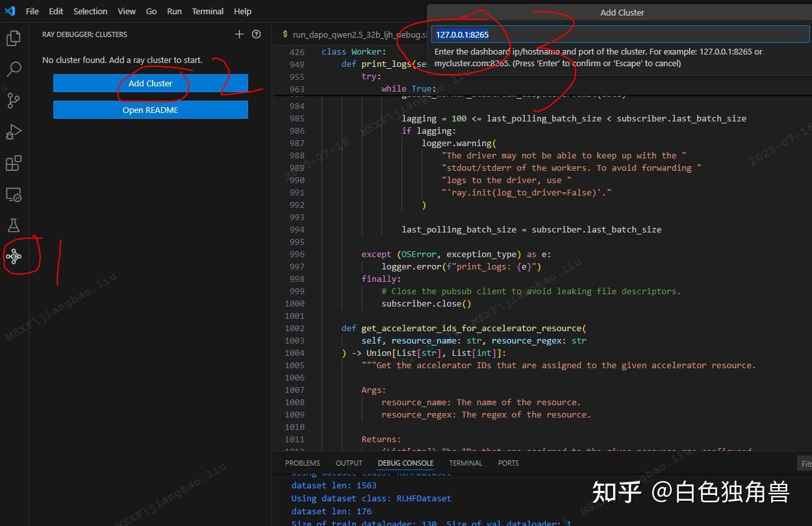Switch to the TERMINAL tab

coord(465,463)
